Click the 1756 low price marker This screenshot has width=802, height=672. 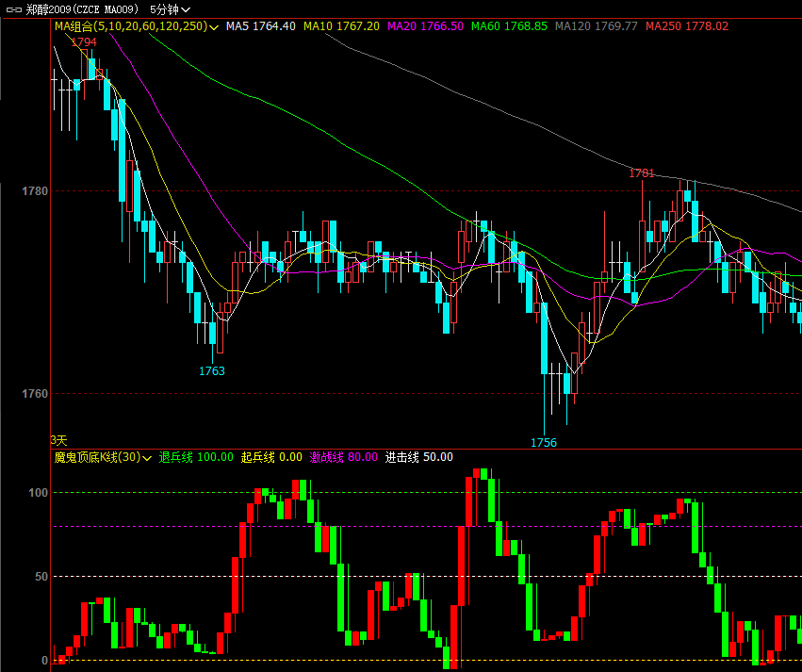(543, 442)
